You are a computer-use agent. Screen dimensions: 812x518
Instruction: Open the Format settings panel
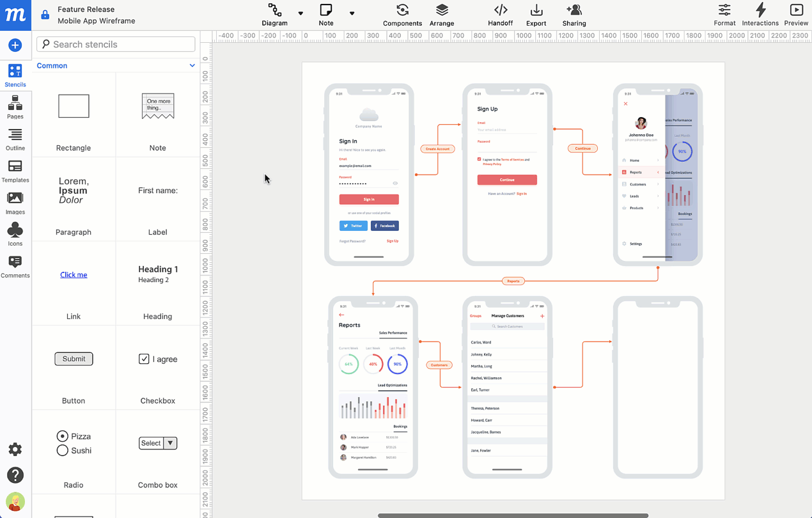point(724,14)
